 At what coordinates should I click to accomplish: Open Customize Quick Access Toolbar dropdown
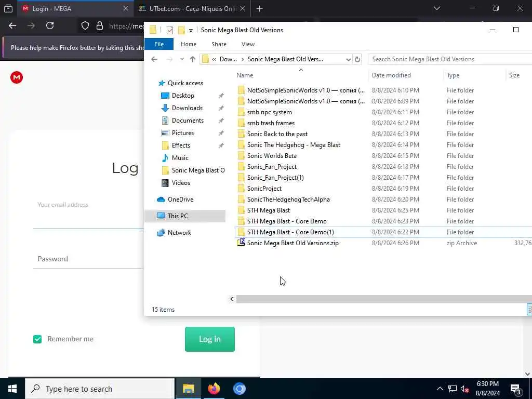tap(191, 31)
